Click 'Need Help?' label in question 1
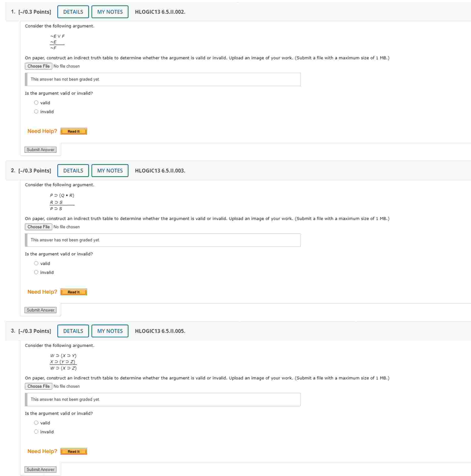The image size is (471, 476). click(x=42, y=131)
